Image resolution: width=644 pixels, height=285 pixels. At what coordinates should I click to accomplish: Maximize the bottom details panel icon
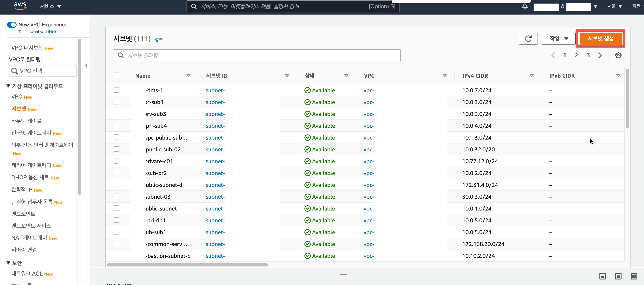tap(634, 276)
